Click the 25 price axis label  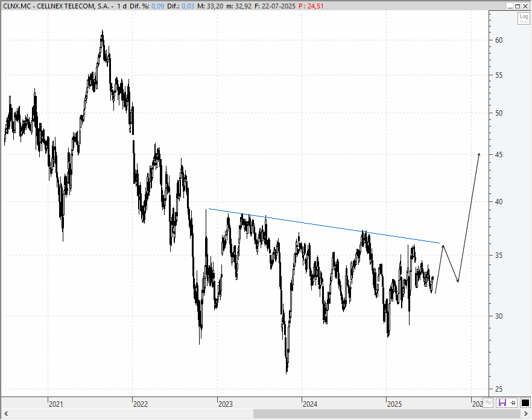498,389
